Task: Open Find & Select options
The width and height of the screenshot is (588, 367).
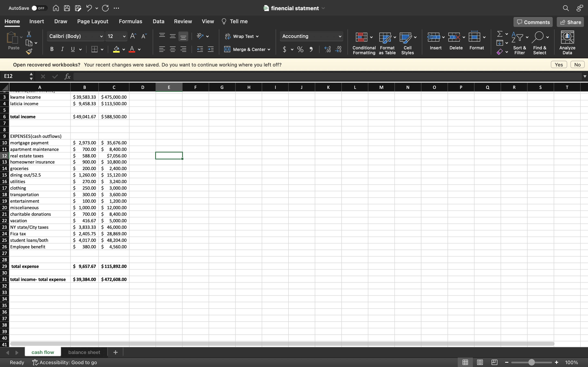Action: tap(540, 43)
